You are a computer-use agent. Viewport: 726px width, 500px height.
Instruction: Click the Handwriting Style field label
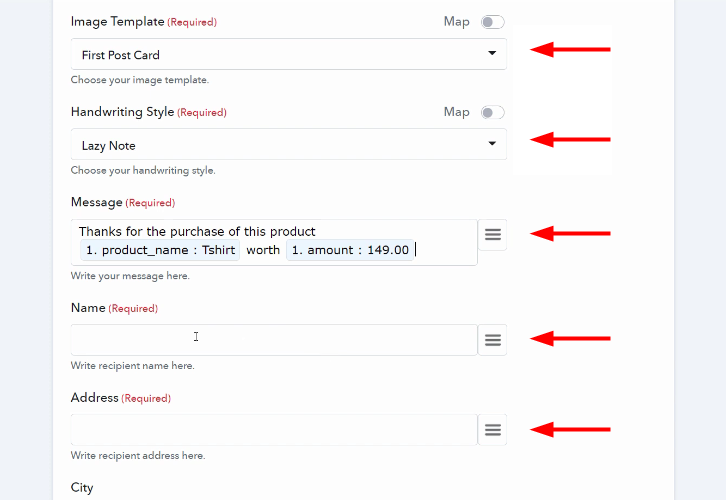tap(122, 112)
